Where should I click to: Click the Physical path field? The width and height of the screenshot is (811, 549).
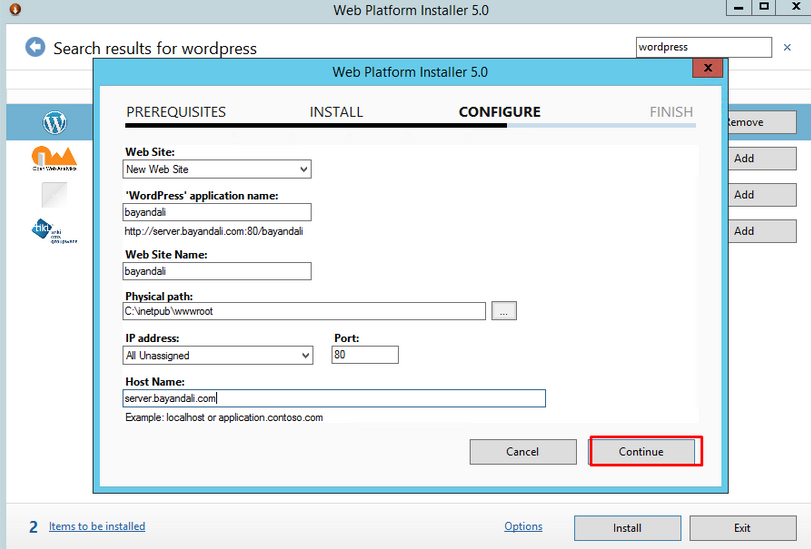[304, 311]
